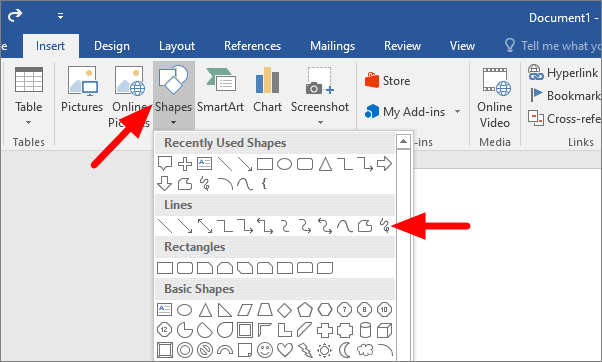Switch to the Design tab
The width and height of the screenshot is (602, 362).
pyautogui.click(x=112, y=46)
